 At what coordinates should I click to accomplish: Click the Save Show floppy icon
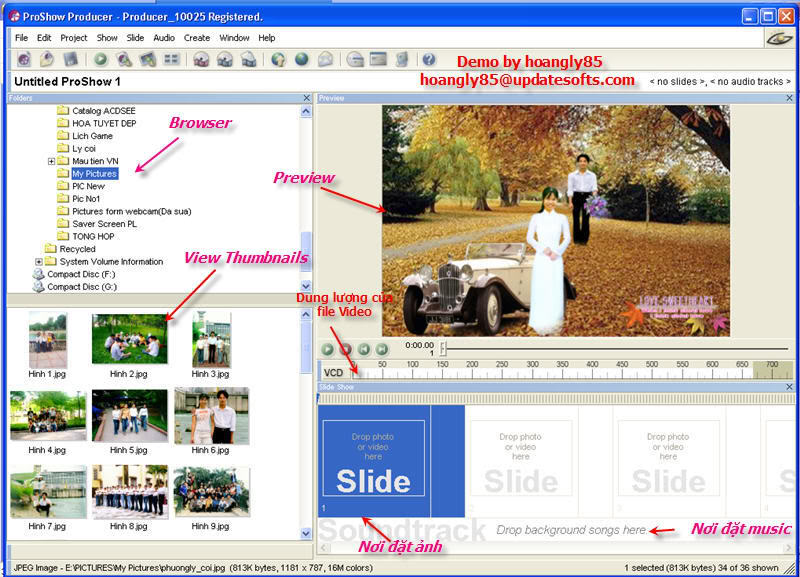point(71,60)
